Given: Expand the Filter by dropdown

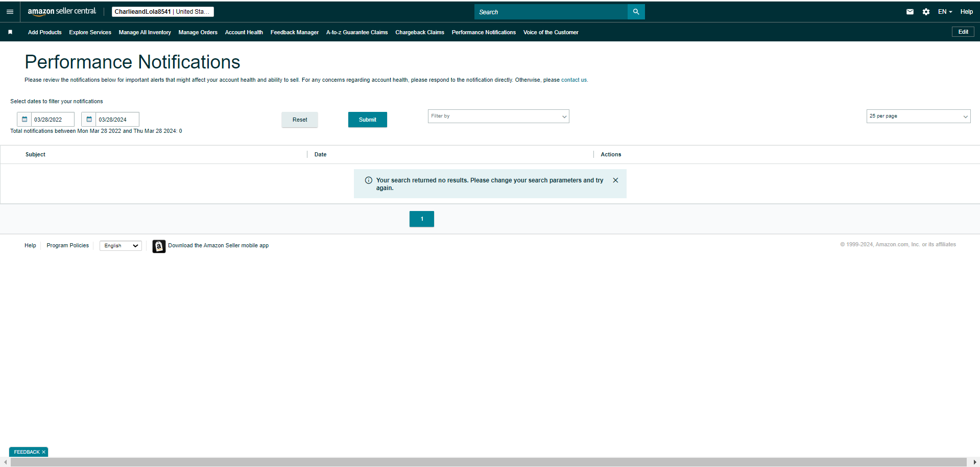Looking at the screenshot, I should (x=498, y=116).
